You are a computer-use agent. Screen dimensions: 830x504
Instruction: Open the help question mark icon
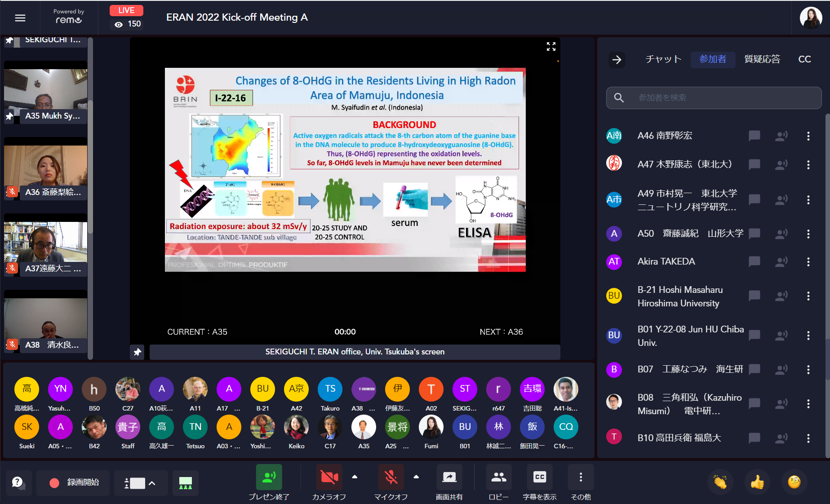(18, 482)
